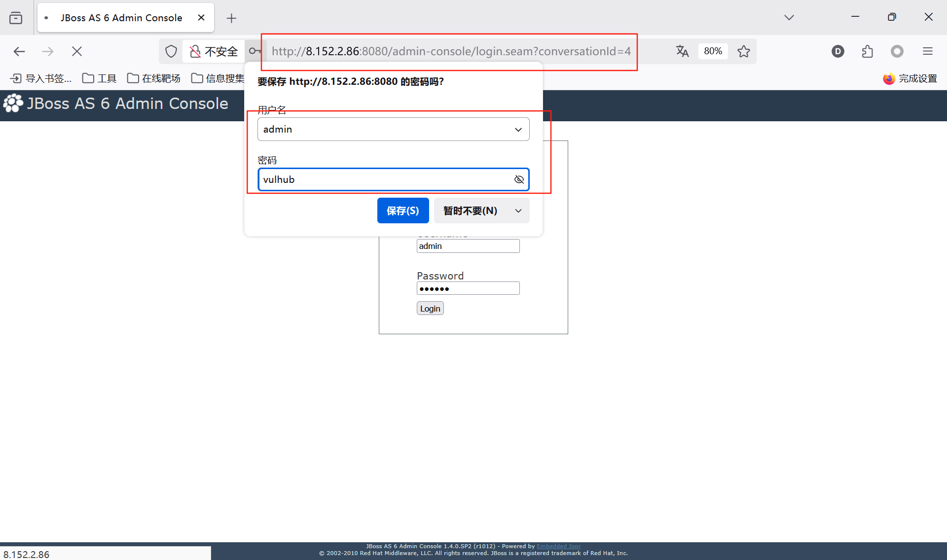Expand options arrow beside 暂时不要(N)
Viewport: 947px width, 560px height.
518,210
